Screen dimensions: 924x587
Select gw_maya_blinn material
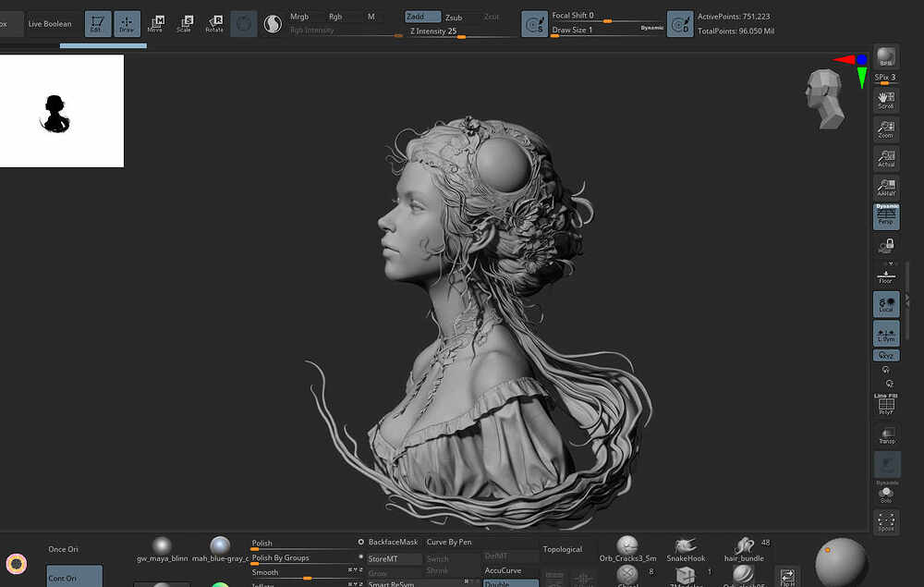point(162,550)
